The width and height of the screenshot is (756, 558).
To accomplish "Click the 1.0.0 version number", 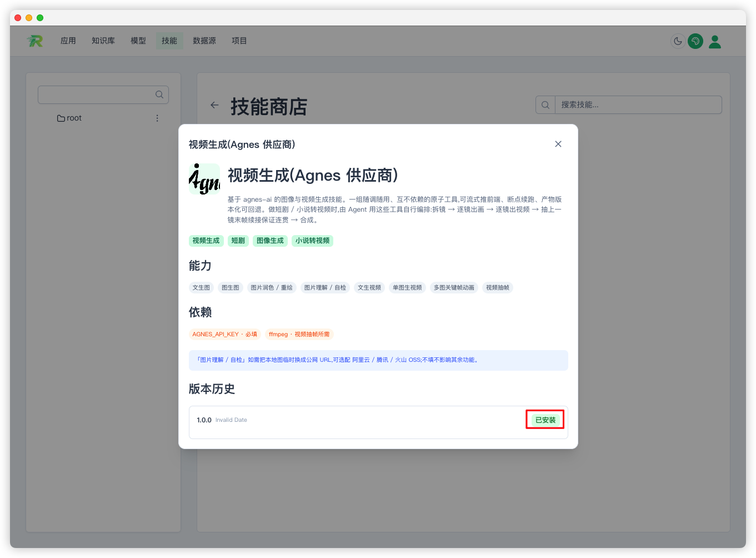I will 204,420.
